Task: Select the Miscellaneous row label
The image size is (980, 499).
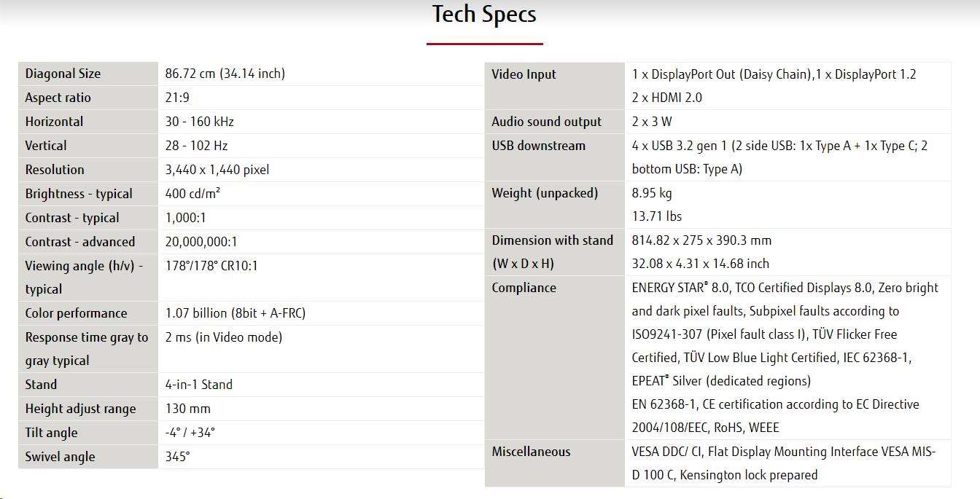Action: click(x=531, y=452)
